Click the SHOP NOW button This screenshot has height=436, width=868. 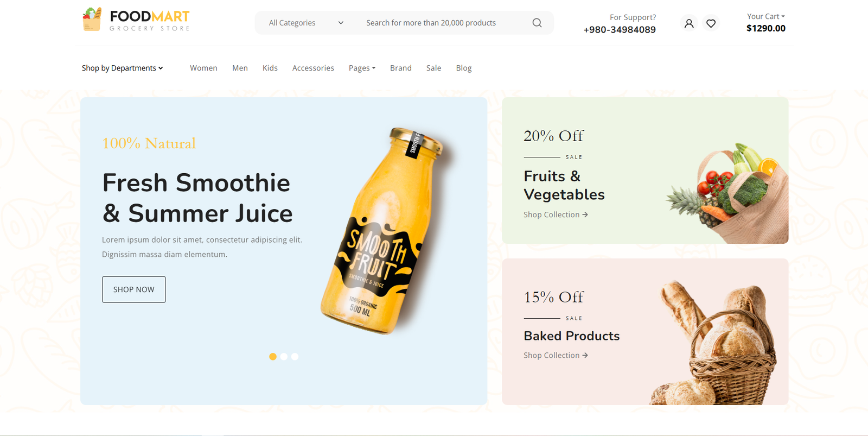(134, 289)
